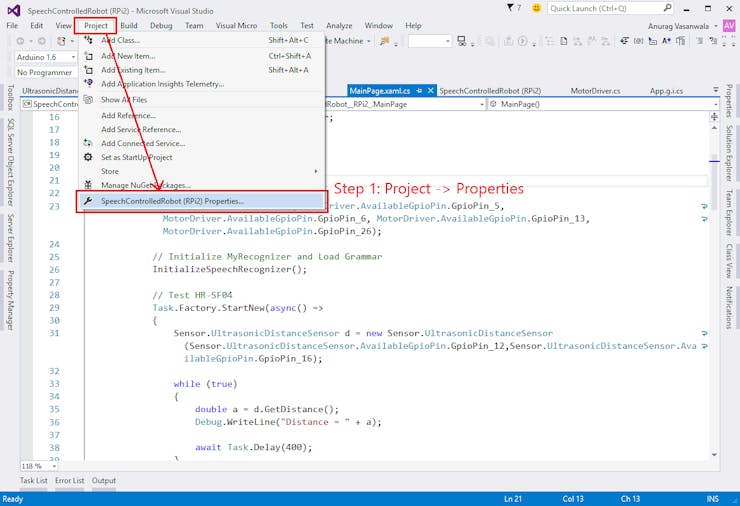Click the wrench icon beside Properties entry
The height and width of the screenshot is (506, 740).
88,201
